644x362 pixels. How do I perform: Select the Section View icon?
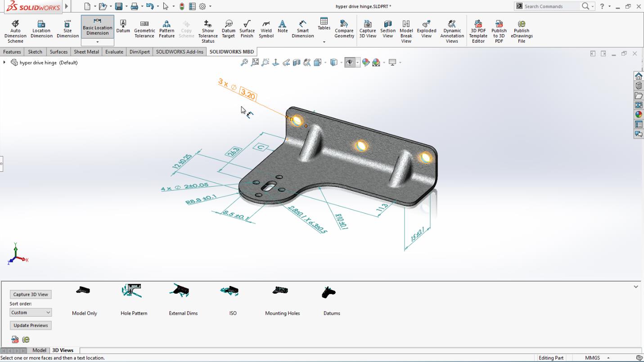pyautogui.click(x=297, y=62)
